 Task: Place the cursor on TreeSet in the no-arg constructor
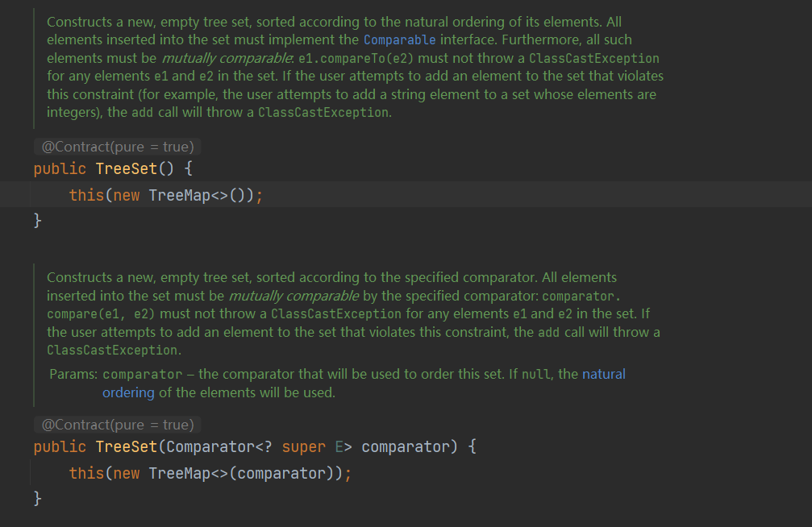(x=122, y=169)
